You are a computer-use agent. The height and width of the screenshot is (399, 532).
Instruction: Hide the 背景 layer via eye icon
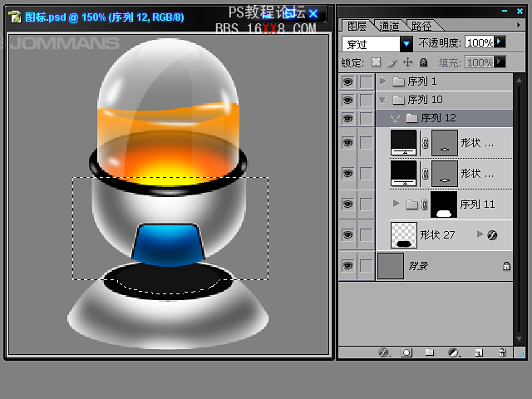coord(347,266)
